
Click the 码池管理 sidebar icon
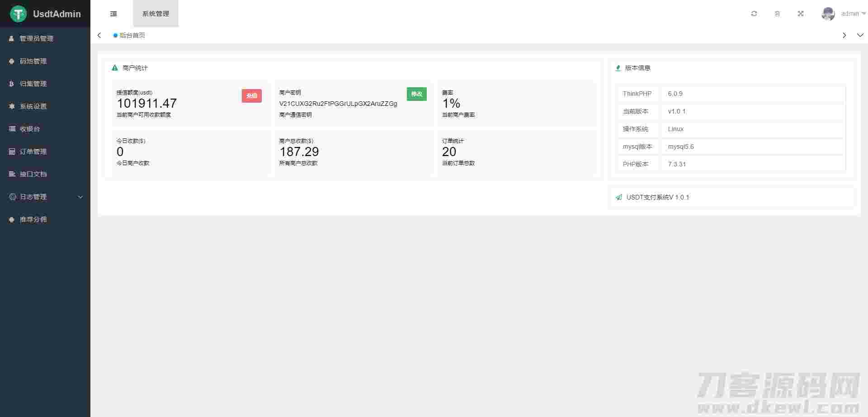click(x=12, y=61)
